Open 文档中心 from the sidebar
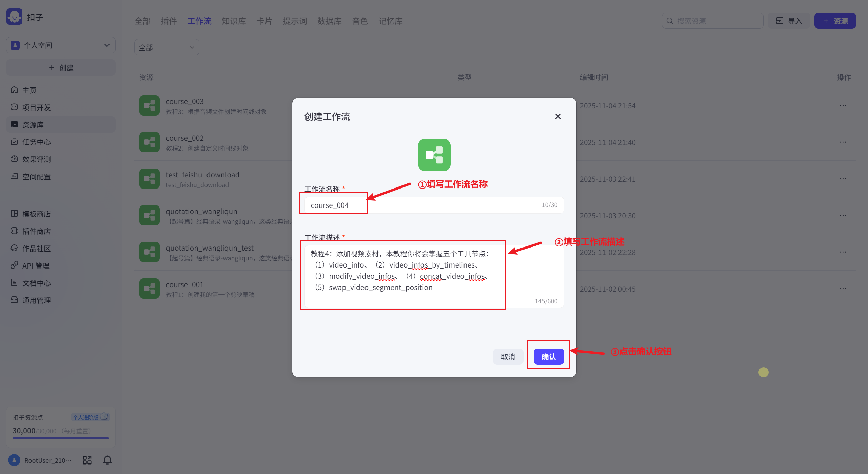Image resolution: width=868 pixels, height=474 pixels. 35,283
